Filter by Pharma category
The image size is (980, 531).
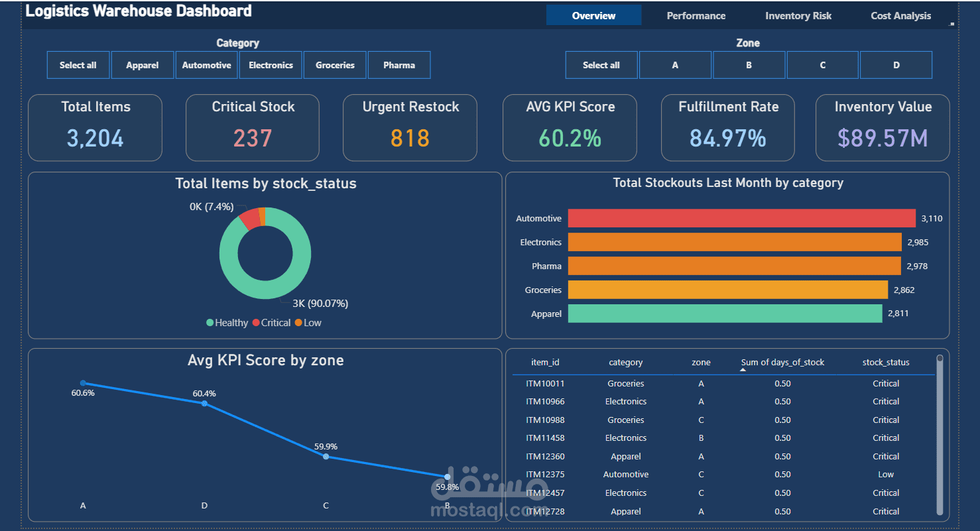tap(399, 65)
